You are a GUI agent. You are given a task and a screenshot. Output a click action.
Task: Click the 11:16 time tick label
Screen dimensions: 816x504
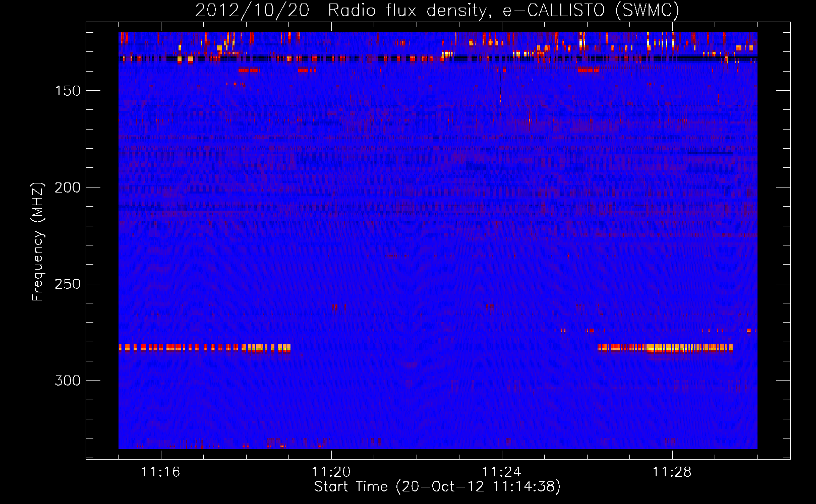point(160,472)
